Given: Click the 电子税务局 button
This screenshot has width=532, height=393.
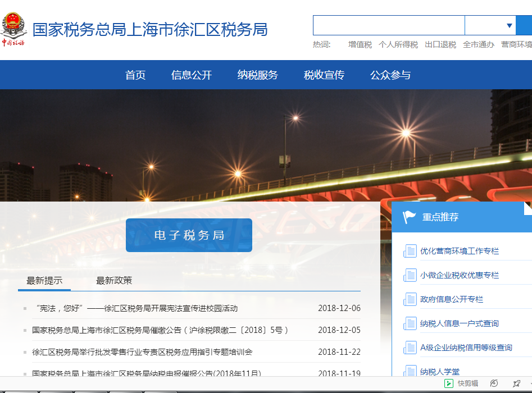Looking at the screenshot, I should click(x=189, y=235).
